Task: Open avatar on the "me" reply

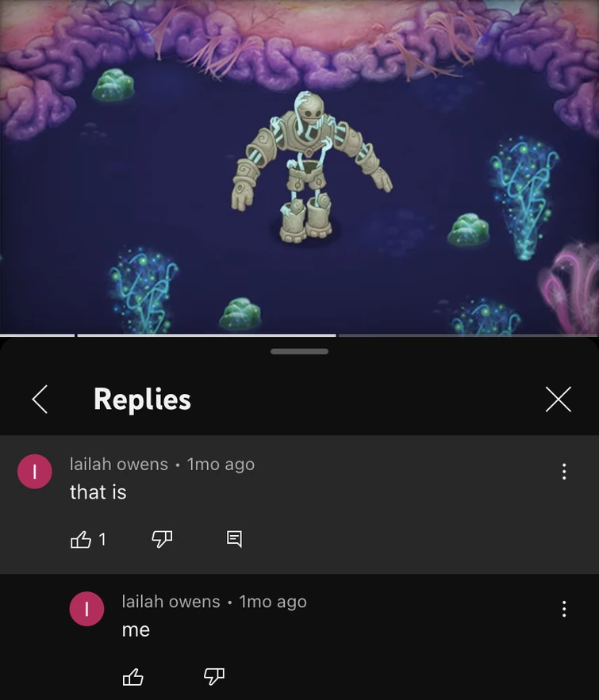Action: (x=86, y=609)
